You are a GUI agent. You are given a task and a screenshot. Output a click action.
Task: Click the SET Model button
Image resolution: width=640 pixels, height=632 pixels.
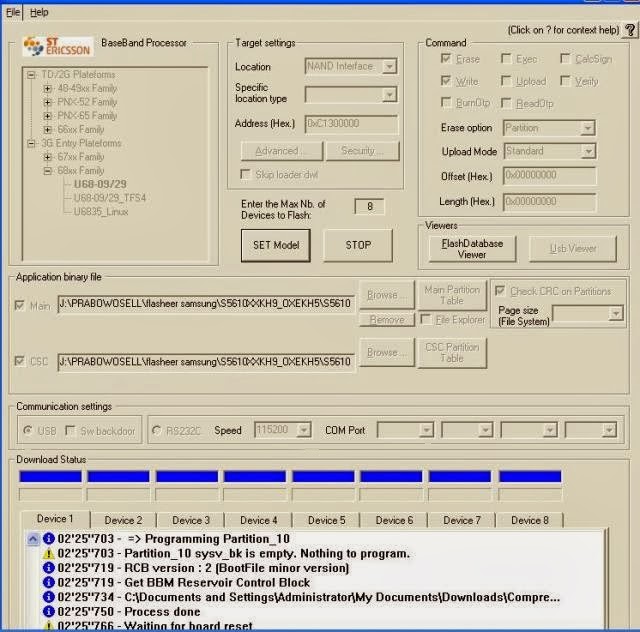tap(276, 245)
